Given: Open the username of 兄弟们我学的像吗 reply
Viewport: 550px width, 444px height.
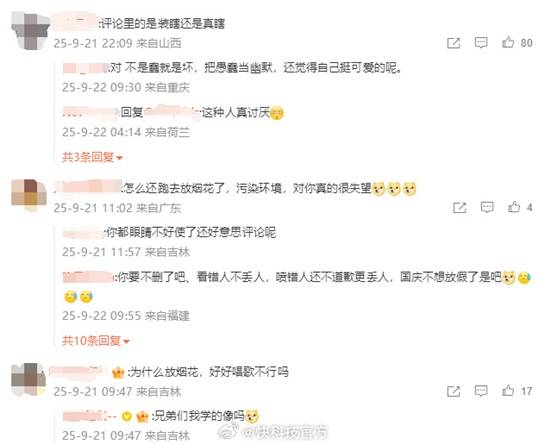Looking at the screenshot, I should pos(89,416).
